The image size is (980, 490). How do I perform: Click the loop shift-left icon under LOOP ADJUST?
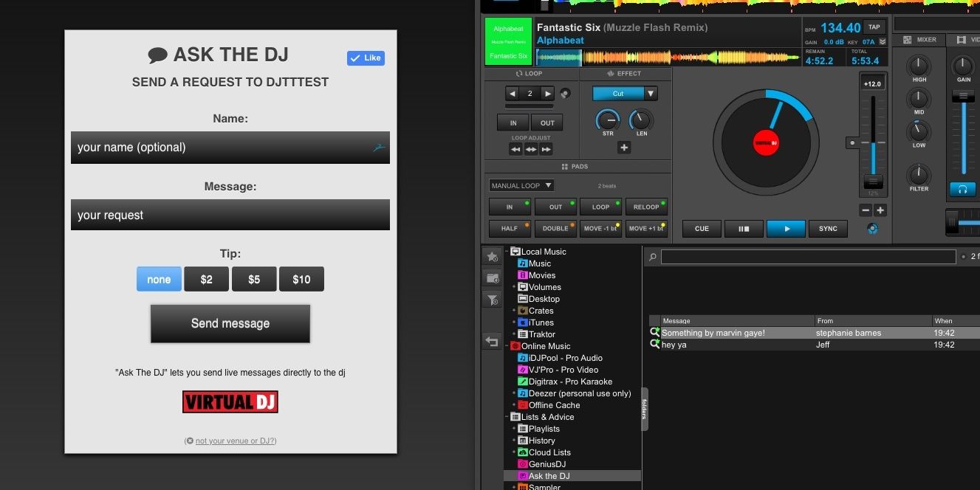pos(515,149)
